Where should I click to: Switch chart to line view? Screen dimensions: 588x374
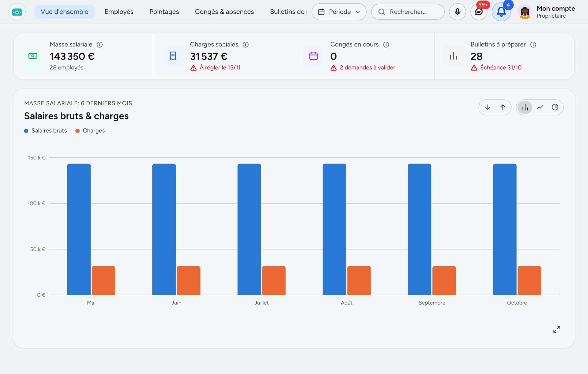click(x=540, y=107)
